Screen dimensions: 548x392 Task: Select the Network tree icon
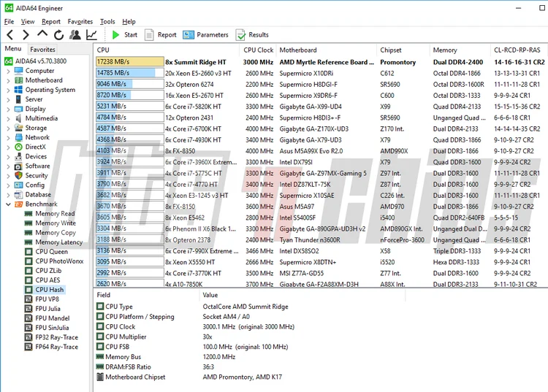pyautogui.click(x=18, y=137)
